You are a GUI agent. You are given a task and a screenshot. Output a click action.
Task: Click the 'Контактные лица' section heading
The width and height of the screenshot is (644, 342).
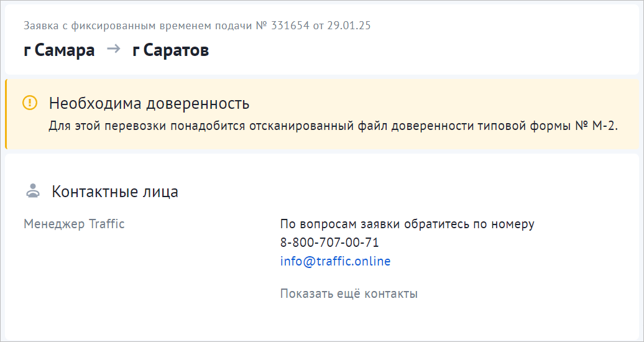coord(115,192)
